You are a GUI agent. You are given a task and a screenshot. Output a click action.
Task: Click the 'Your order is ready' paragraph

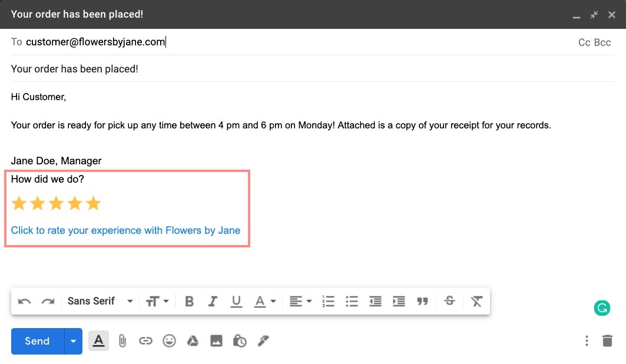click(281, 125)
